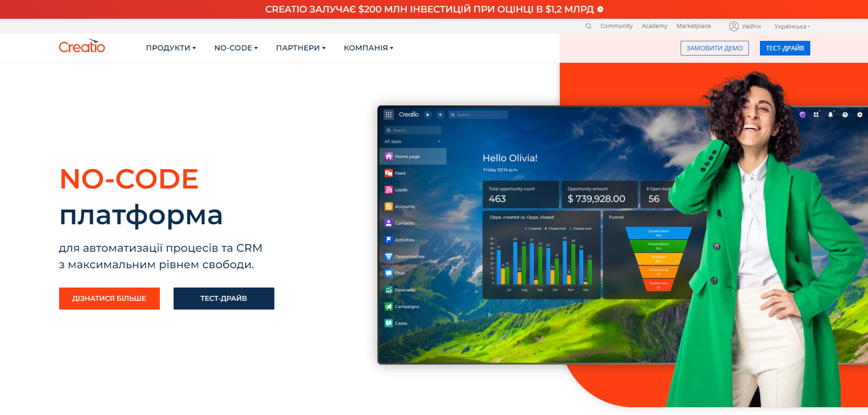Click the search magnifier icon in top bar
The image size is (868, 415).
[588, 26]
